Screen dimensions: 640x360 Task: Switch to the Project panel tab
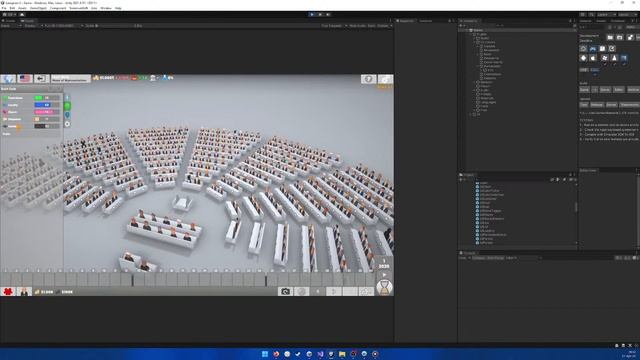click(468, 175)
